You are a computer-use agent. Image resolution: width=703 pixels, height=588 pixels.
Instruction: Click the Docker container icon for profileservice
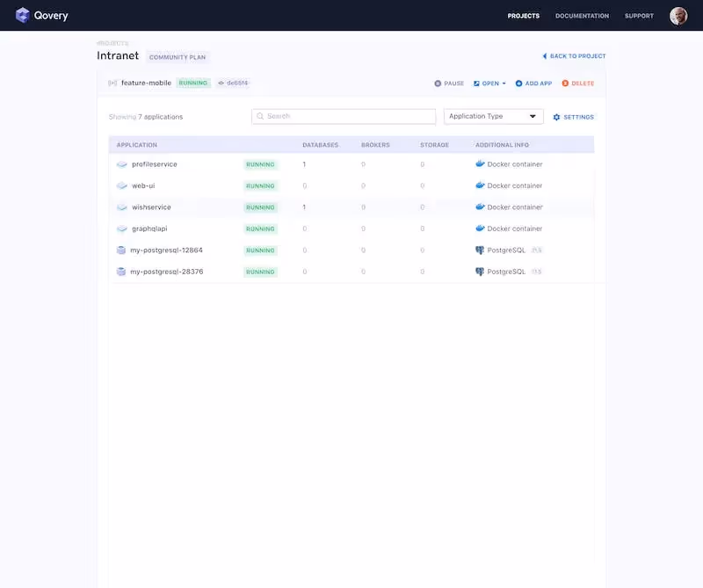tap(478, 163)
